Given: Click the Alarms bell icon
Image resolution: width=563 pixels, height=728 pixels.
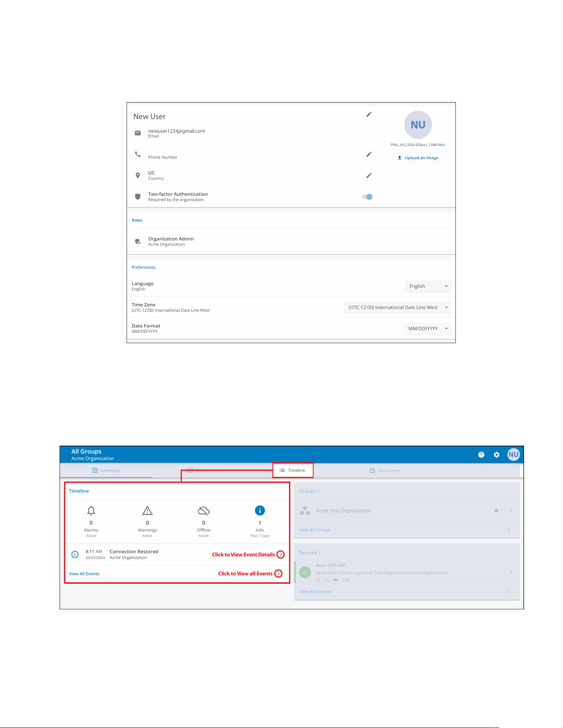Looking at the screenshot, I should coord(91,511).
